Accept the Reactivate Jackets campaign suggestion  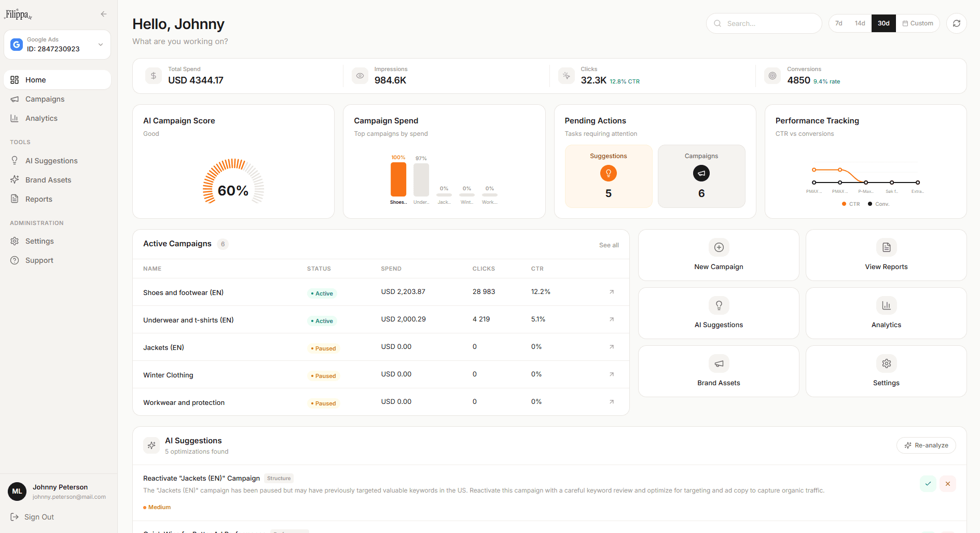pyautogui.click(x=928, y=483)
